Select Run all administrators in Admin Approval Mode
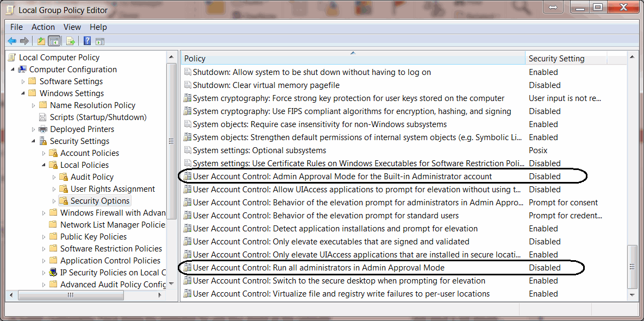Screen dimensions: 644x321 pos(318,268)
